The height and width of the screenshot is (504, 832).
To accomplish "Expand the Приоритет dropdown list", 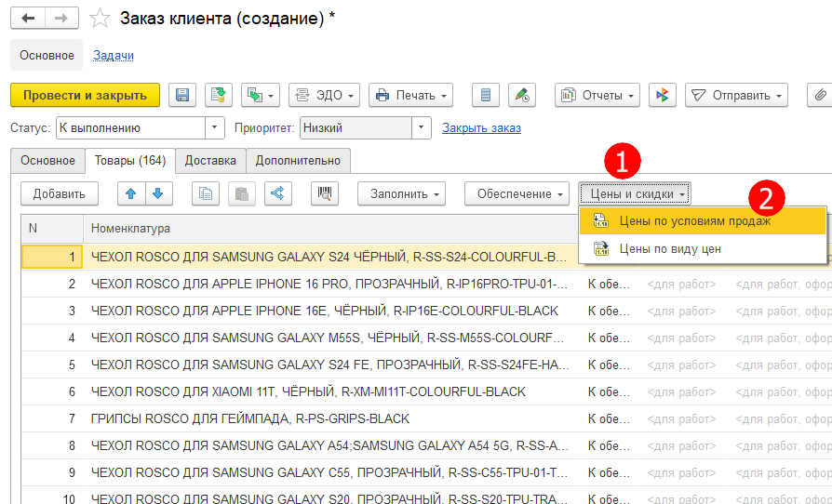I will [422, 127].
